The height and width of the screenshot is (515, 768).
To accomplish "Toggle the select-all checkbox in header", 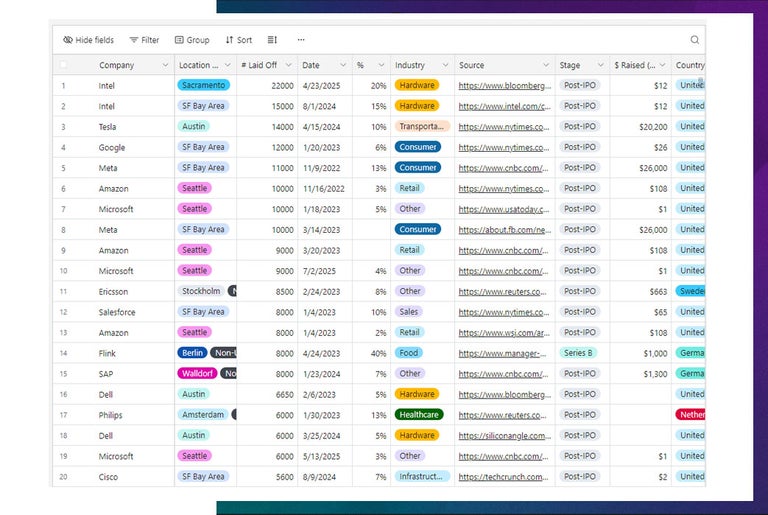I will [x=63, y=65].
